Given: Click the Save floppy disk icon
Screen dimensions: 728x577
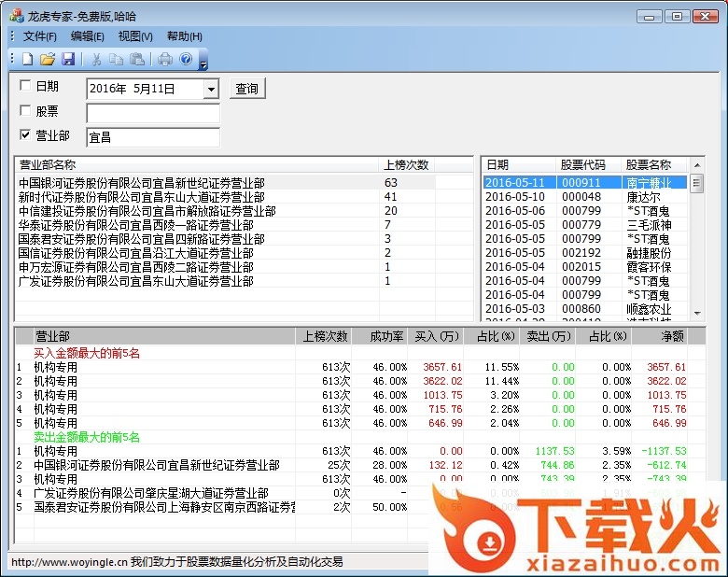Looking at the screenshot, I should click(68, 60).
